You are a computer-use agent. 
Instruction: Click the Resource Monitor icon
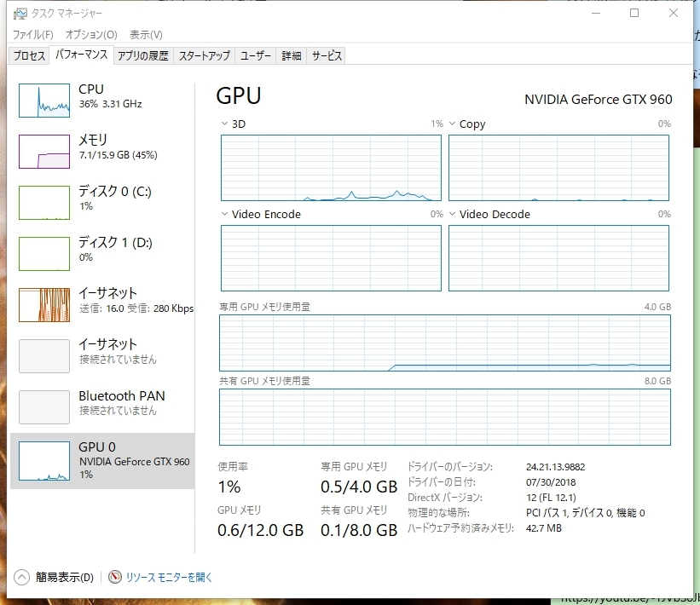point(115,577)
